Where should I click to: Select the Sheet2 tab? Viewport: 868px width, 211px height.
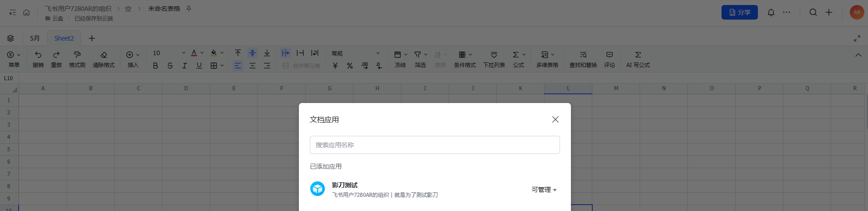point(64,38)
